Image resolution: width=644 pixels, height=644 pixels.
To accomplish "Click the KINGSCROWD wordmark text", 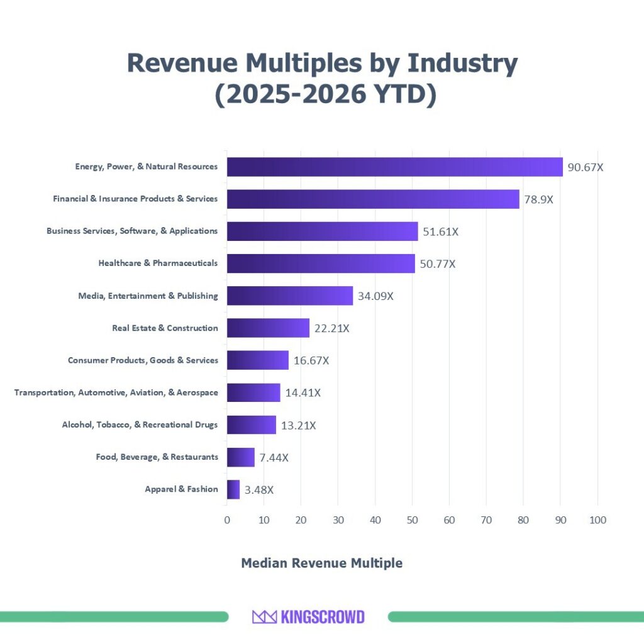I will coord(323,617).
